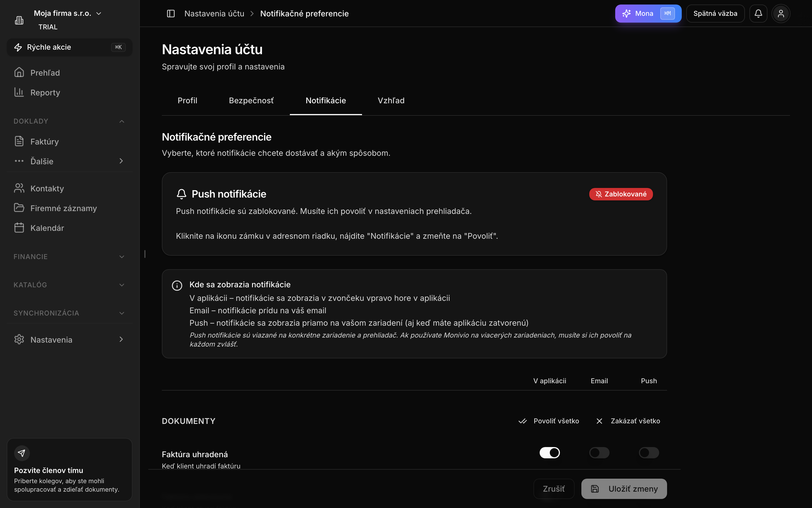Switch to the Profil tab
812x508 pixels.
click(x=187, y=100)
